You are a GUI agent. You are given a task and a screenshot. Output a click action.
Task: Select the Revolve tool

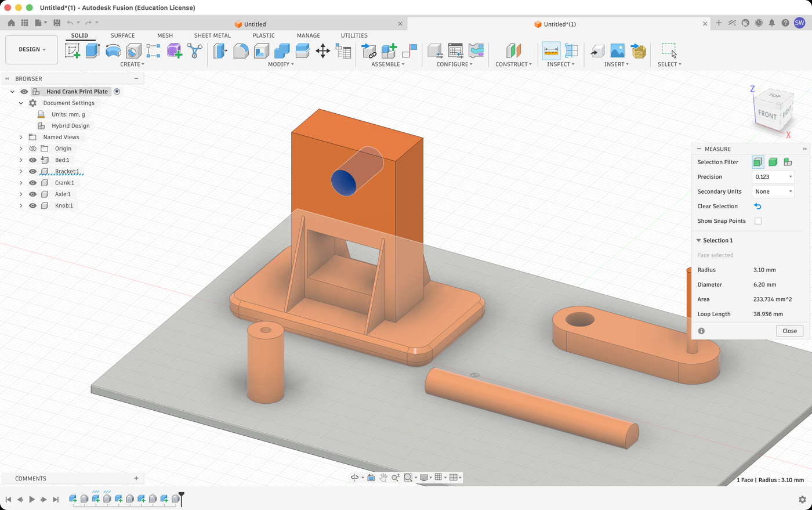[113, 51]
